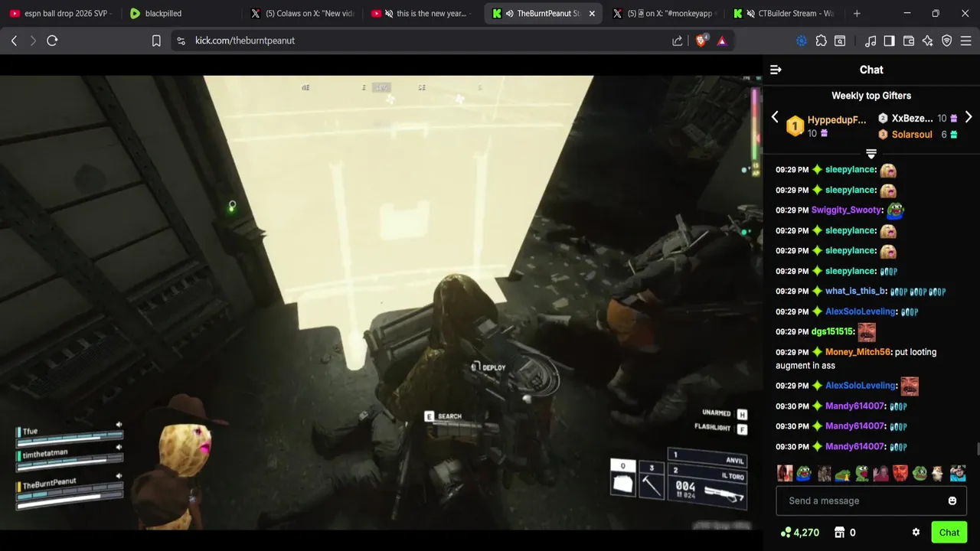Switch to espn ball drop 2026 tab
Viewport: 980px width, 551px height.
[x=60, y=13]
